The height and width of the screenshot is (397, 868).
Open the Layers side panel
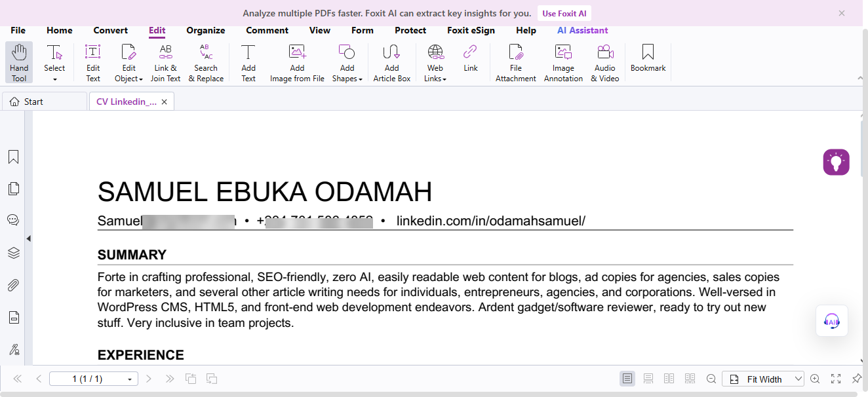point(13,253)
